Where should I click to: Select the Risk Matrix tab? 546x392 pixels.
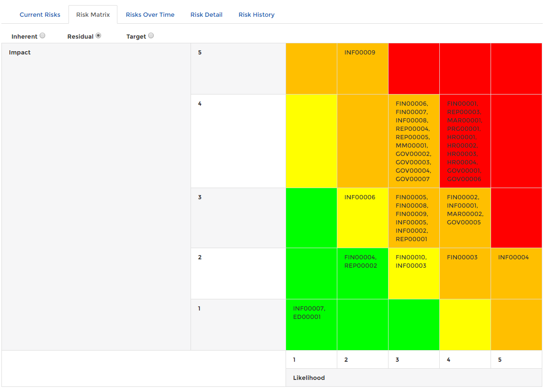click(93, 14)
